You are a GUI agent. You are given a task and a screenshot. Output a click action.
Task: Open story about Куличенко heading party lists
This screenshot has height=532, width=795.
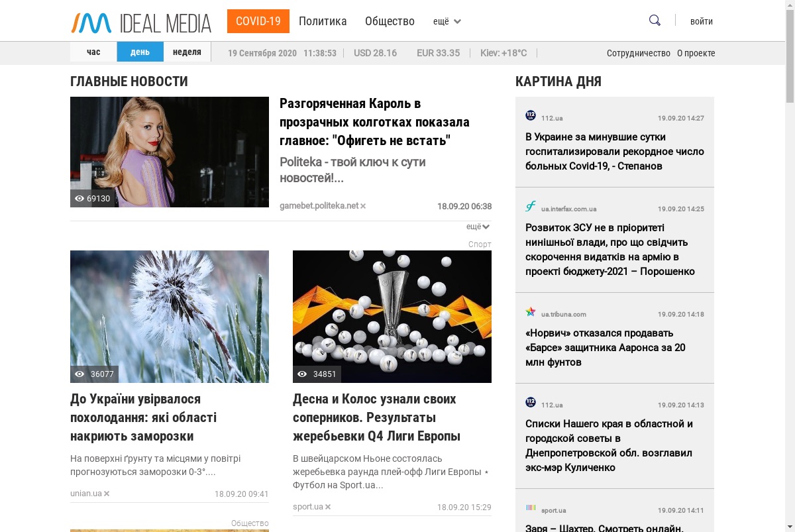(609, 445)
